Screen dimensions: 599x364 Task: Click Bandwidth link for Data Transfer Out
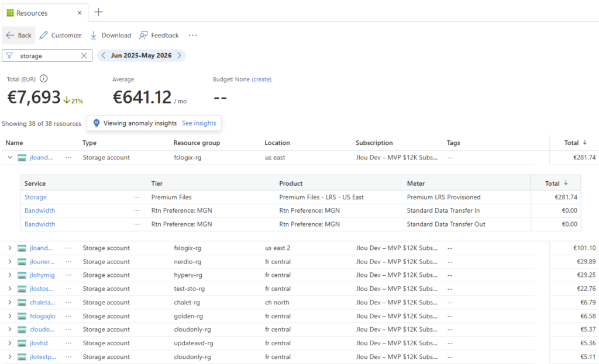[x=40, y=224]
